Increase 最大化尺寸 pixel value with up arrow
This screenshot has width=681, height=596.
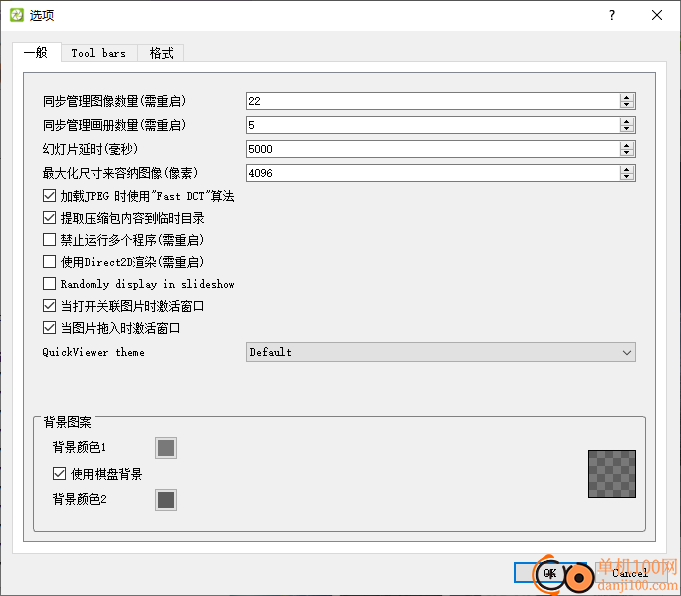pos(626,169)
